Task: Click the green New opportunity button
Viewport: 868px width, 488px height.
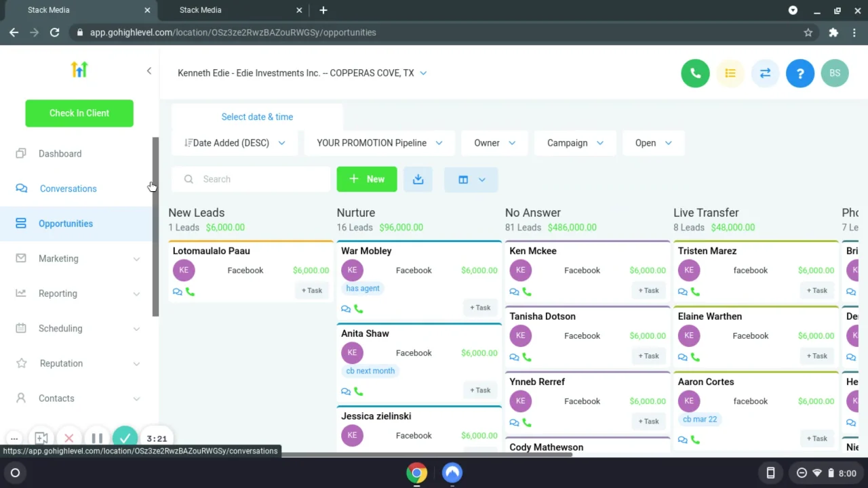Action: [x=367, y=179]
